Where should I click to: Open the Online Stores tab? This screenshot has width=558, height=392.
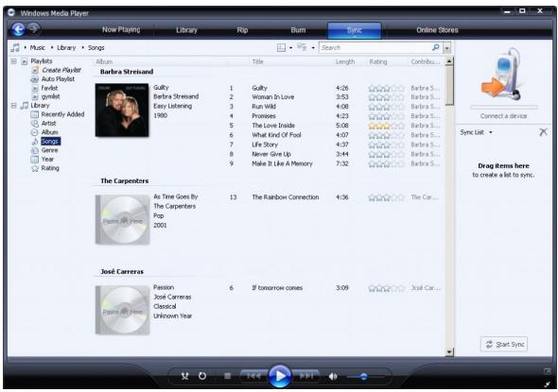tap(437, 30)
